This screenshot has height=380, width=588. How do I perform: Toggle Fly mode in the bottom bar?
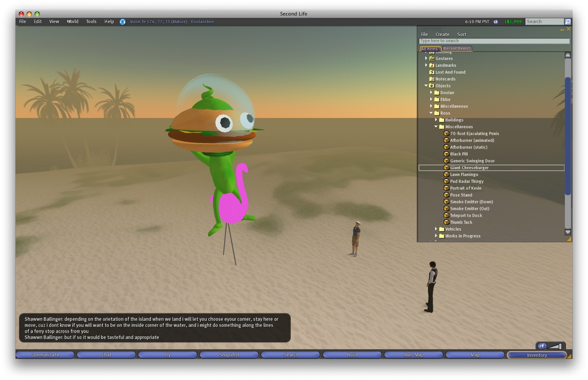pyautogui.click(x=168, y=355)
